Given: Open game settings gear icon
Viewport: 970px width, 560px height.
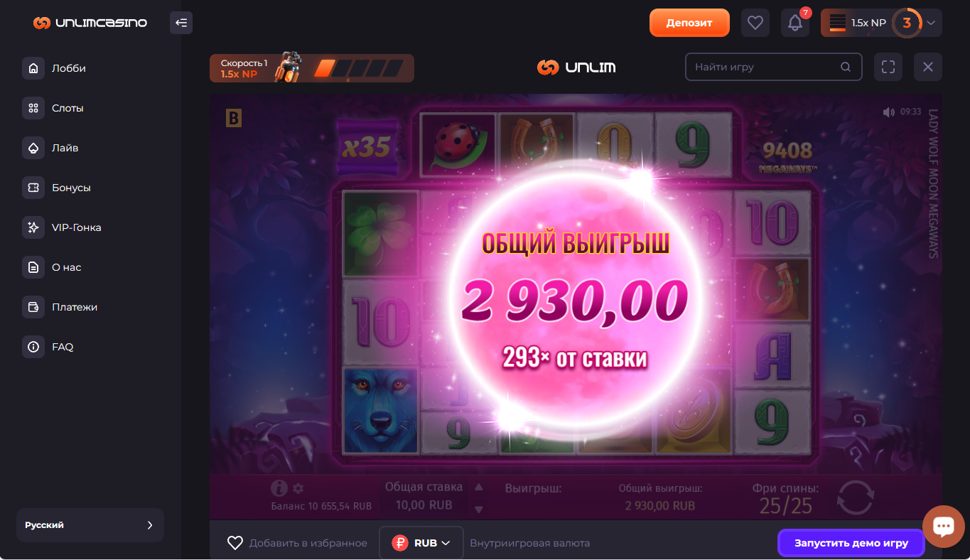Looking at the screenshot, I should click(x=298, y=489).
